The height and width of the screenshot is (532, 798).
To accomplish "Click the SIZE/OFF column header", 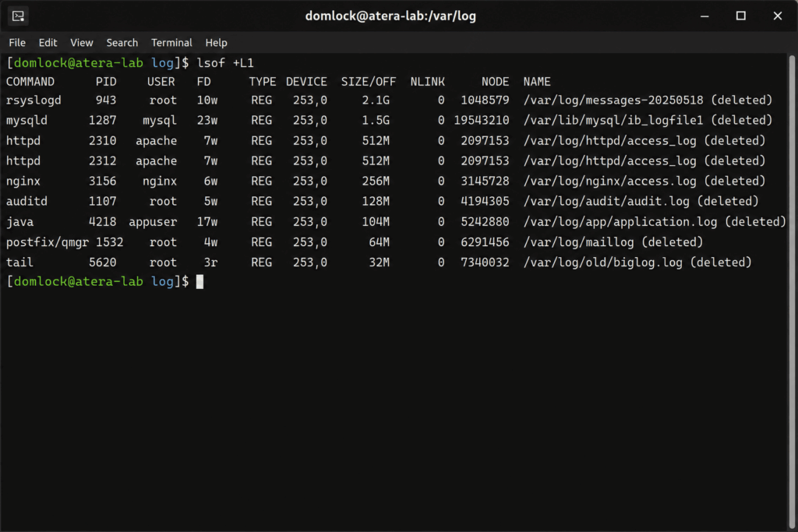I will [x=369, y=82].
